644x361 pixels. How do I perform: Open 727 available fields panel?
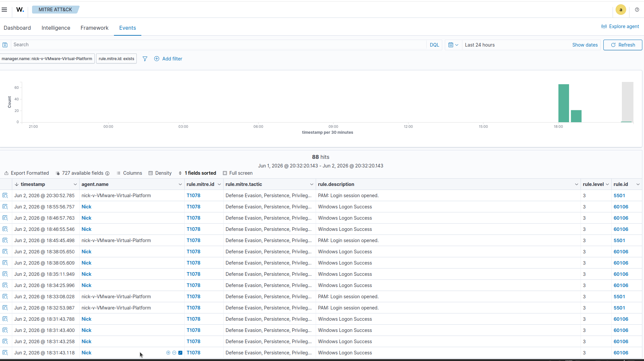point(83,173)
